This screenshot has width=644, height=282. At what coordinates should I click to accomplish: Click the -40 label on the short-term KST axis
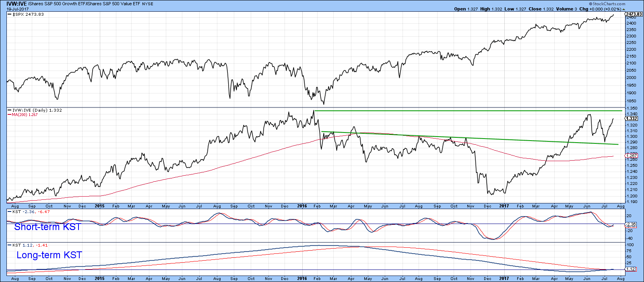tap(630, 238)
